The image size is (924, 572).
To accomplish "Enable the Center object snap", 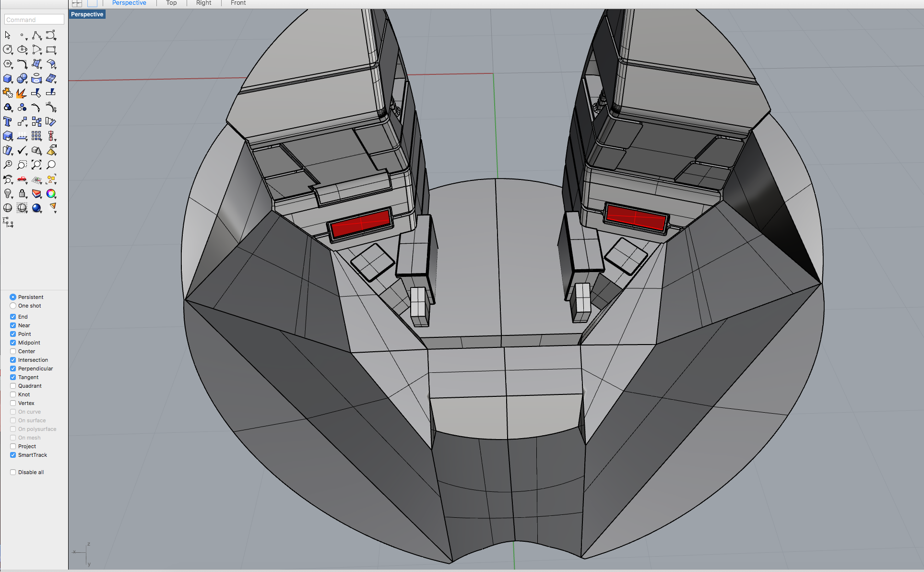I will click(x=13, y=351).
